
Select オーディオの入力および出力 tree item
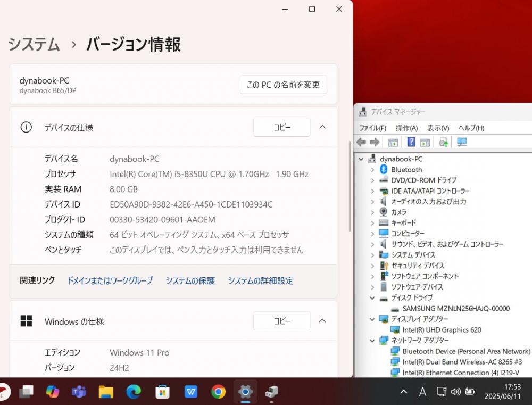point(428,202)
